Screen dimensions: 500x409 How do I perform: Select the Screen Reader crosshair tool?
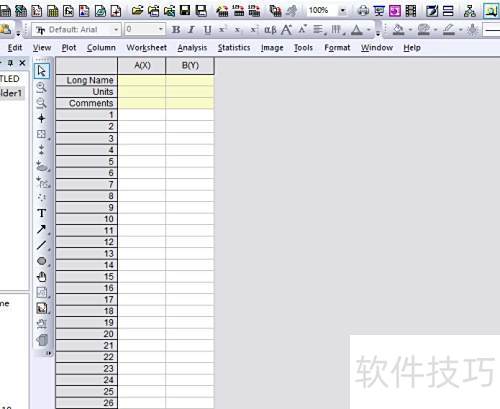coord(41,118)
